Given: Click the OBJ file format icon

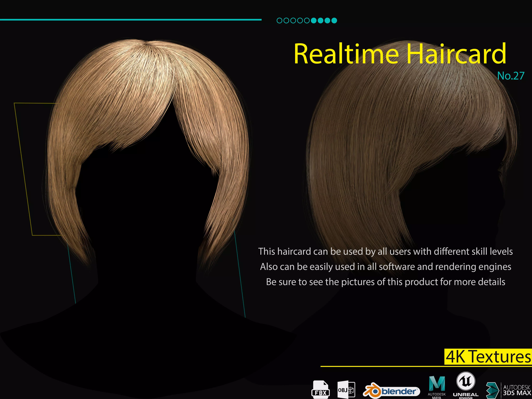Looking at the screenshot, I should coord(346,389).
